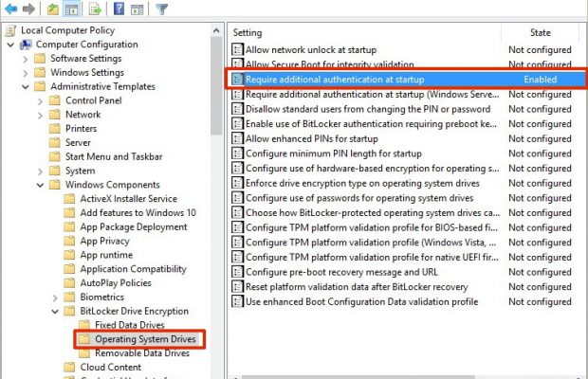This screenshot has height=379, width=588.
Task: Click the Up One Level folder icon
Action: (x=54, y=9)
